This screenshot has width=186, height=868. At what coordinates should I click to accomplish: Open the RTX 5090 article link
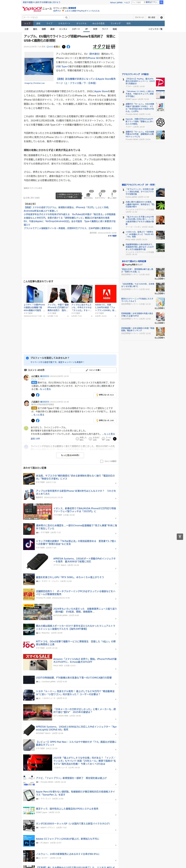tap(70, 577)
